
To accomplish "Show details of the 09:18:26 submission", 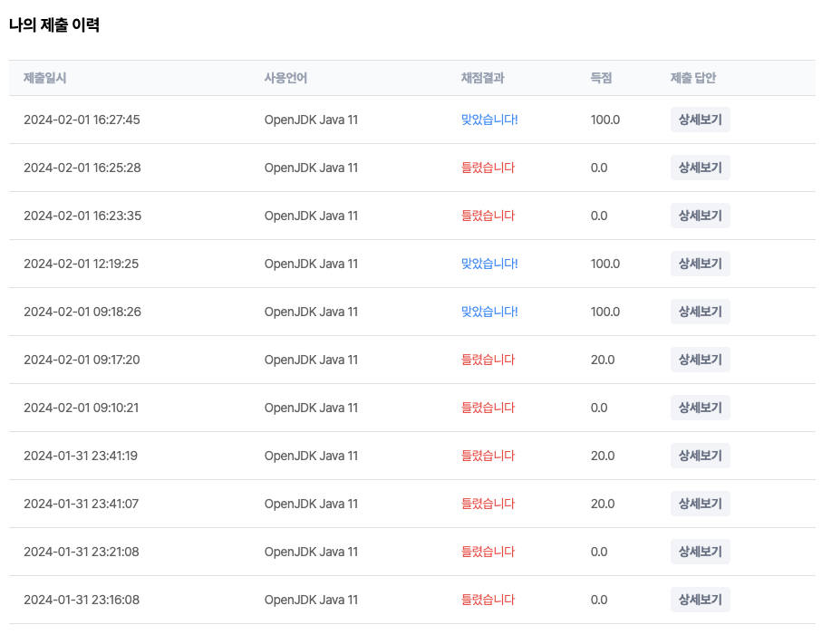I will pos(700,312).
